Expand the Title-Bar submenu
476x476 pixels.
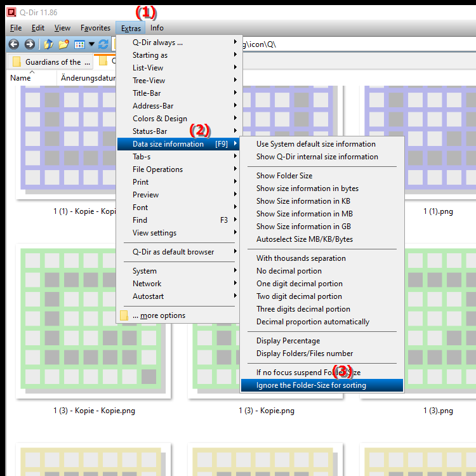coord(178,93)
